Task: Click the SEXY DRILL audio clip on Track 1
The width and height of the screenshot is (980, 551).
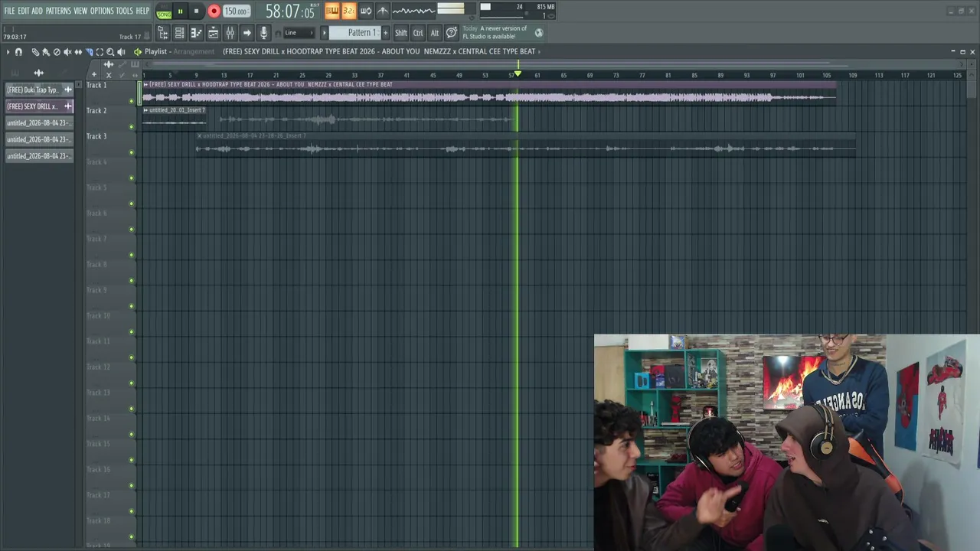Action: (x=490, y=93)
